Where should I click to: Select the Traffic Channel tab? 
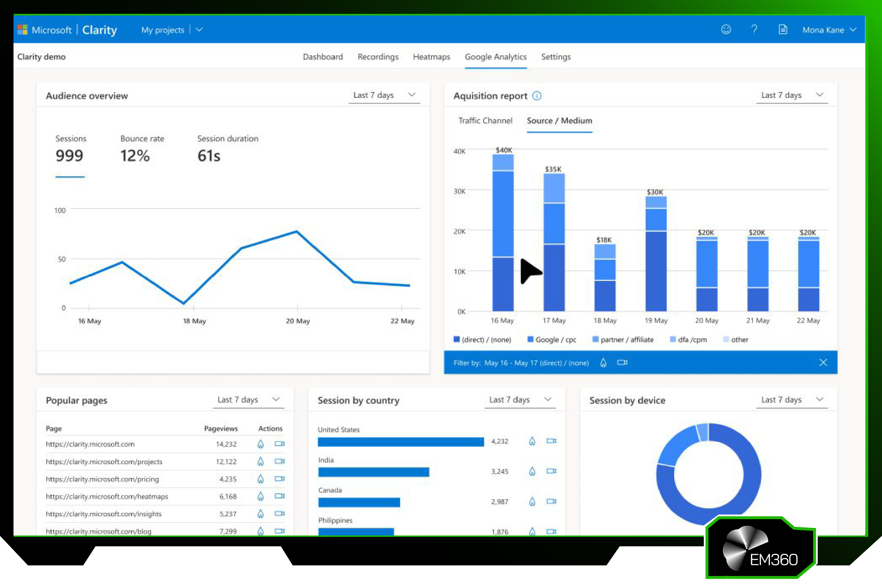tap(485, 121)
